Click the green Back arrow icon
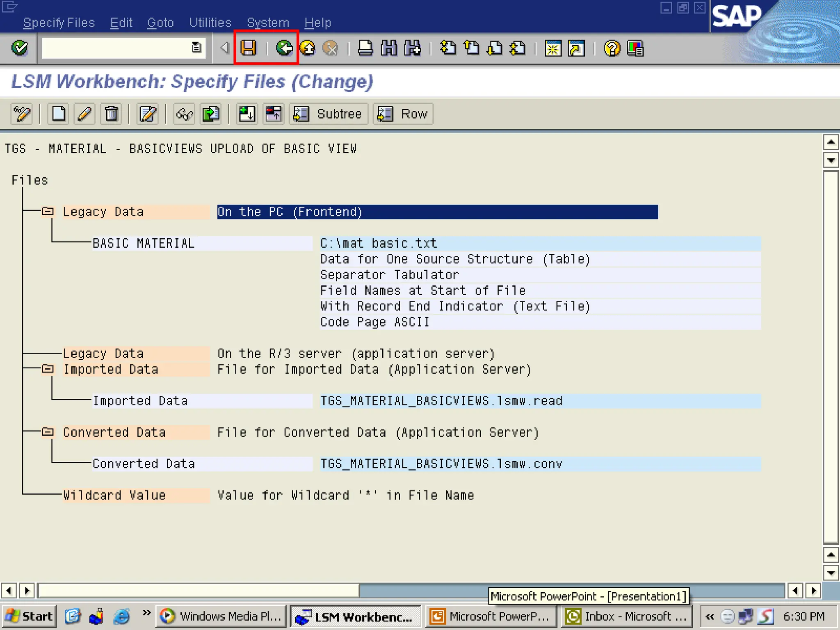The height and width of the screenshot is (630, 840). [x=284, y=48]
